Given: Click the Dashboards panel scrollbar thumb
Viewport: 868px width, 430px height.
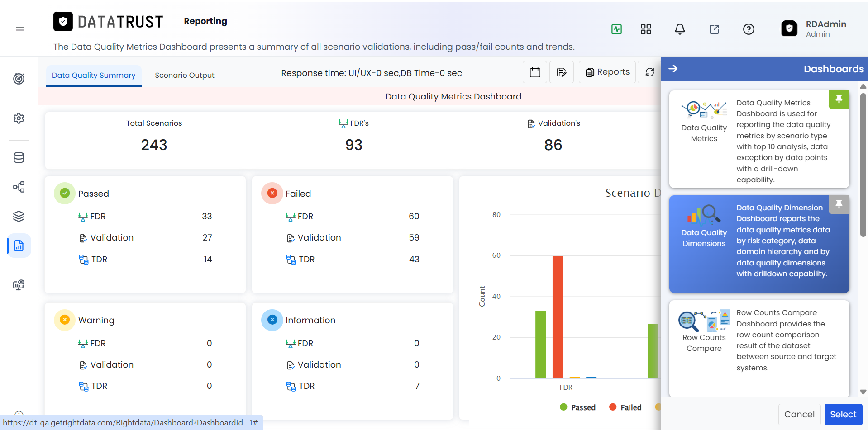Looking at the screenshot, I should [x=863, y=165].
